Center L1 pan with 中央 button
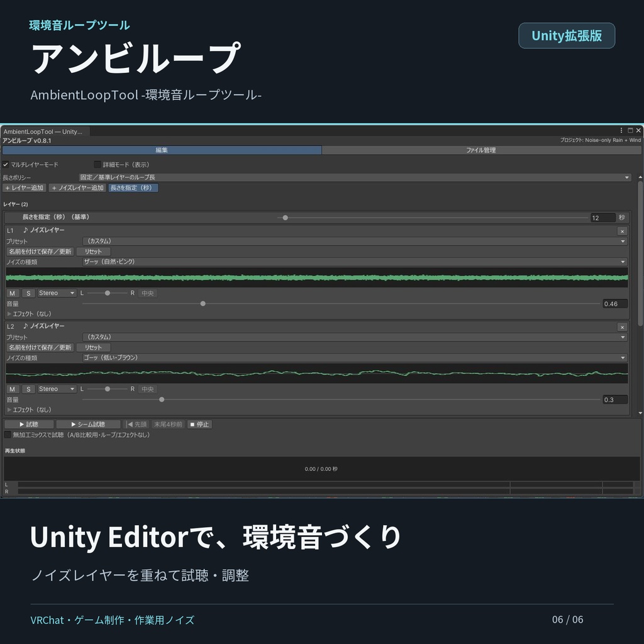The image size is (644, 644). click(x=147, y=293)
